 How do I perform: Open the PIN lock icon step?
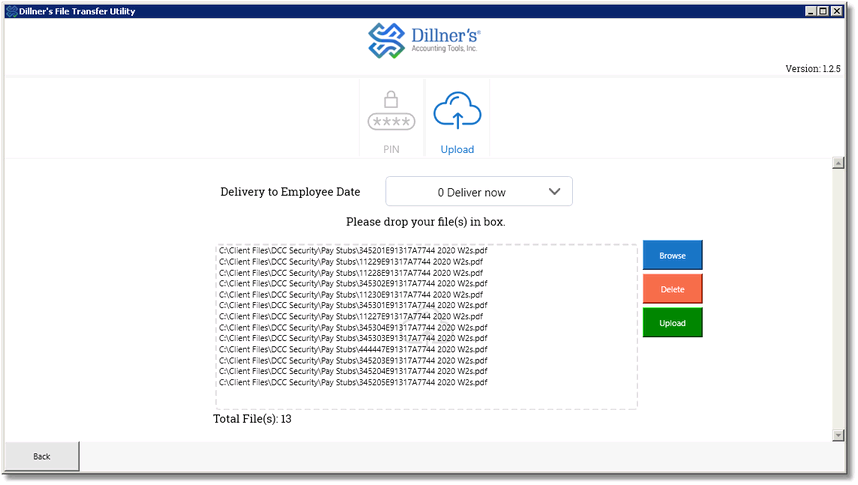(391, 110)
